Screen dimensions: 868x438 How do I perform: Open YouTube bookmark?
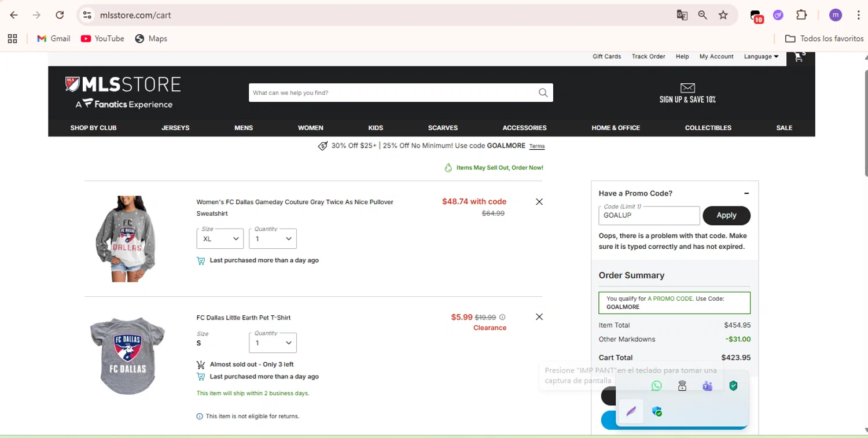point(102,39)
